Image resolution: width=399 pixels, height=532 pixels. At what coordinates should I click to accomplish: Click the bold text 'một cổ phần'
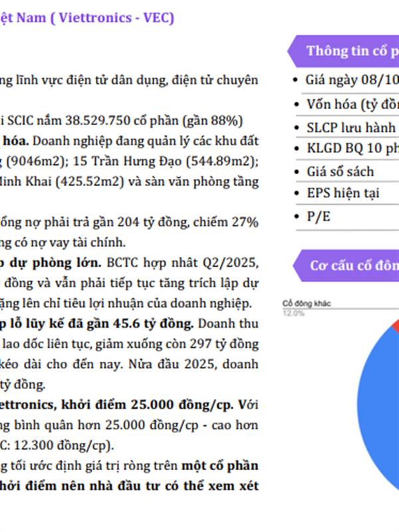pyautogui.click(x=220, y=466)
